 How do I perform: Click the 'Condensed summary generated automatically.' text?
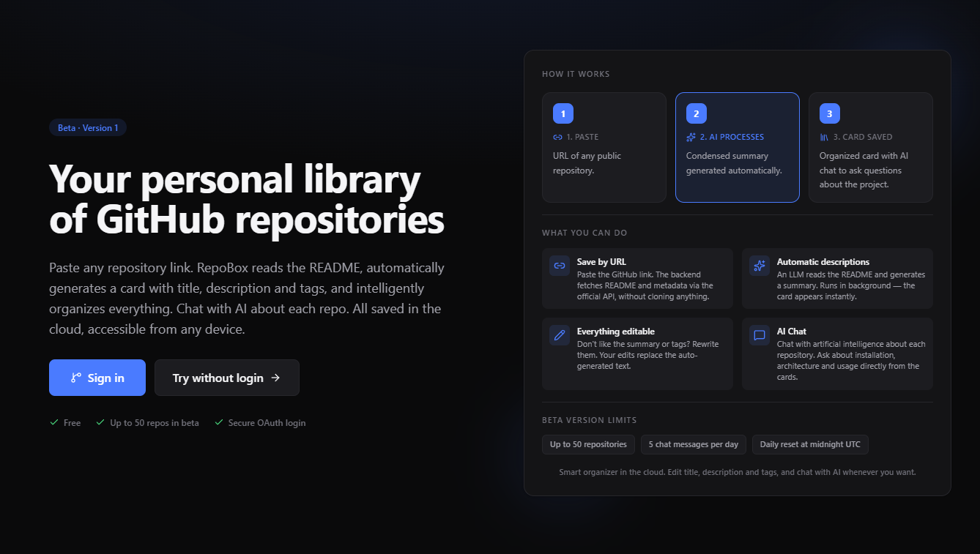(x=734, y=163)
